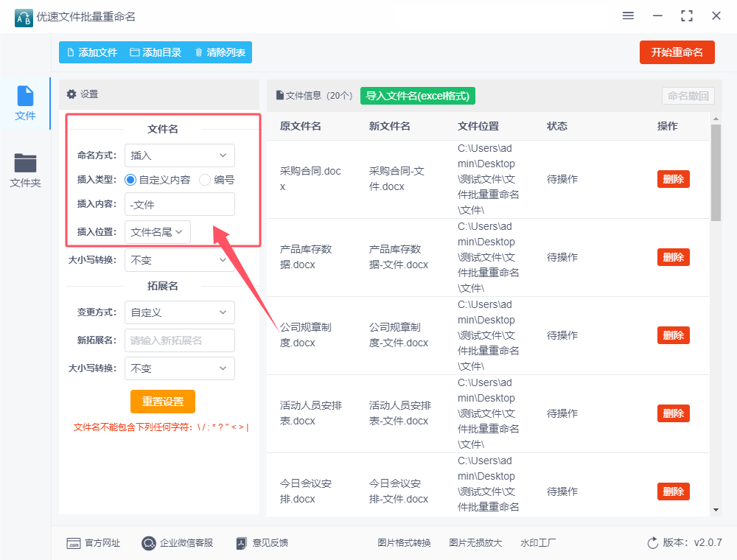Click the orange 重置设置 button

[x=163, y=402]
